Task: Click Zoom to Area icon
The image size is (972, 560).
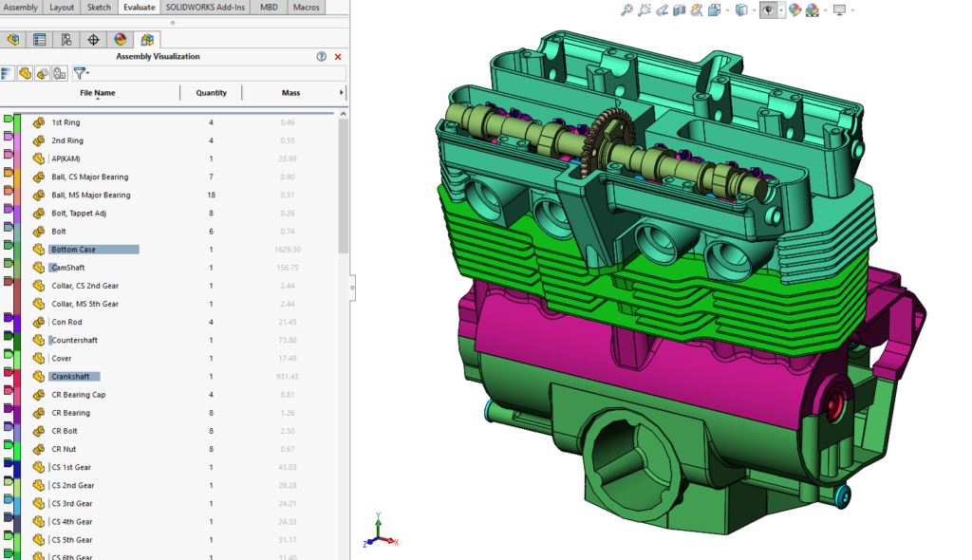Action: (x=645, y=9)
